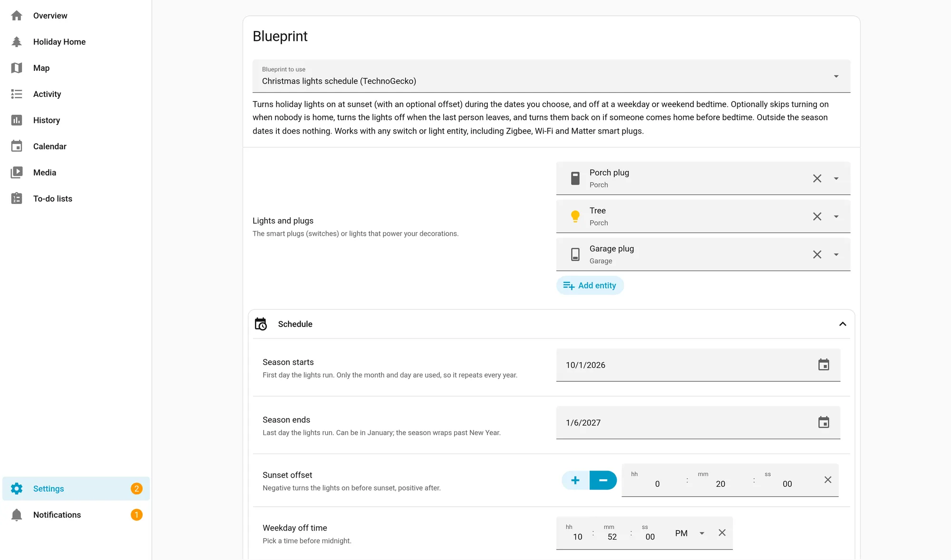Set sunset offset to positive (plus)
Screen dimensions: 951x560
[575, 480]
